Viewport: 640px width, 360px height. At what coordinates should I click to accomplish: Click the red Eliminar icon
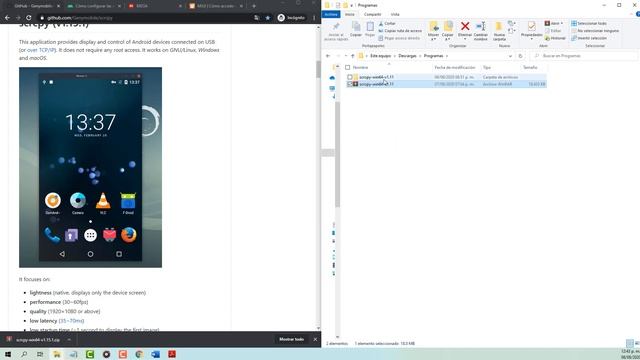click(x=465, y=27)
